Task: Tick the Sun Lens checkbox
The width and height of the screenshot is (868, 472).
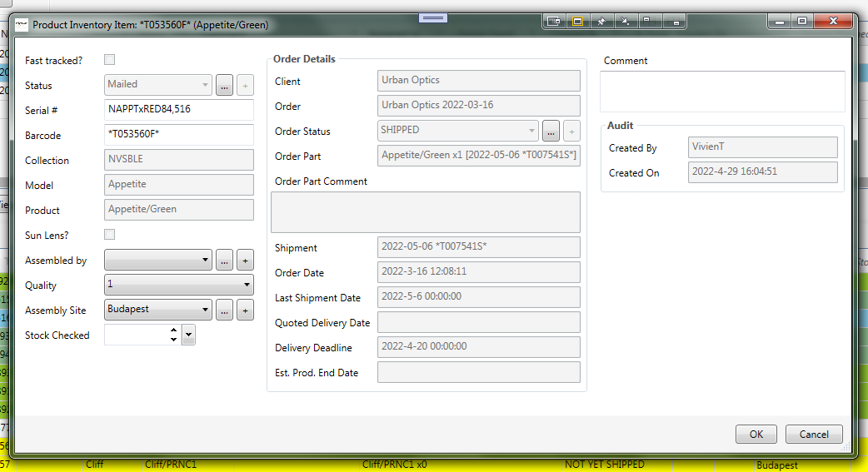Action: coord(109,235)
